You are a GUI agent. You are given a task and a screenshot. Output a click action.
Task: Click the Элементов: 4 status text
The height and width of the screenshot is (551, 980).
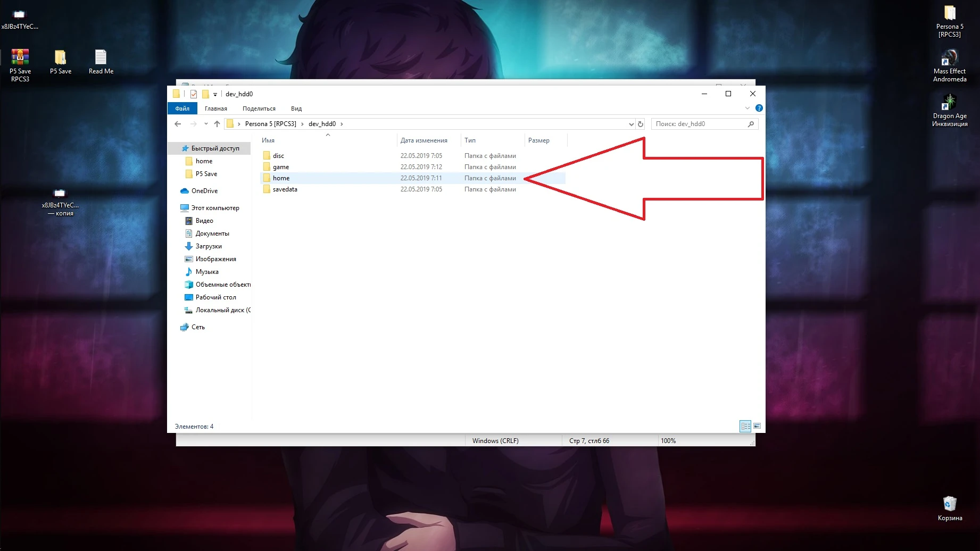tap(194, 427)
